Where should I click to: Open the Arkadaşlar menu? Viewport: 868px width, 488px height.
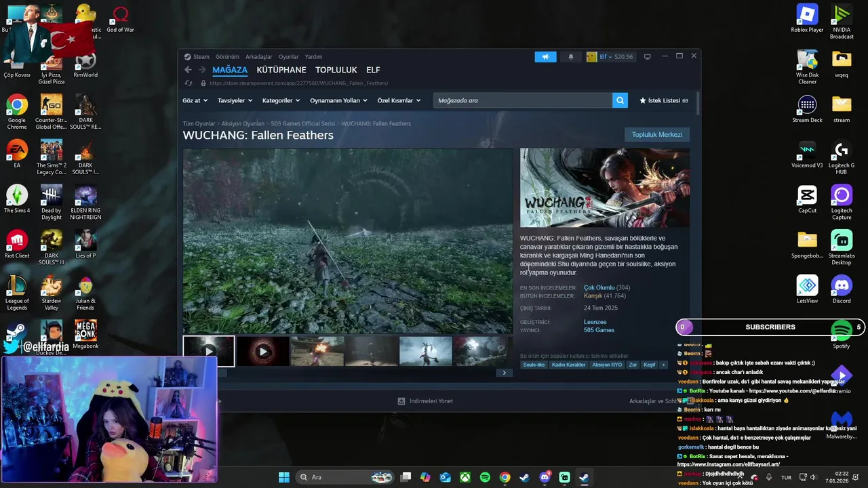pyautogui.click(x=259, y=57)
